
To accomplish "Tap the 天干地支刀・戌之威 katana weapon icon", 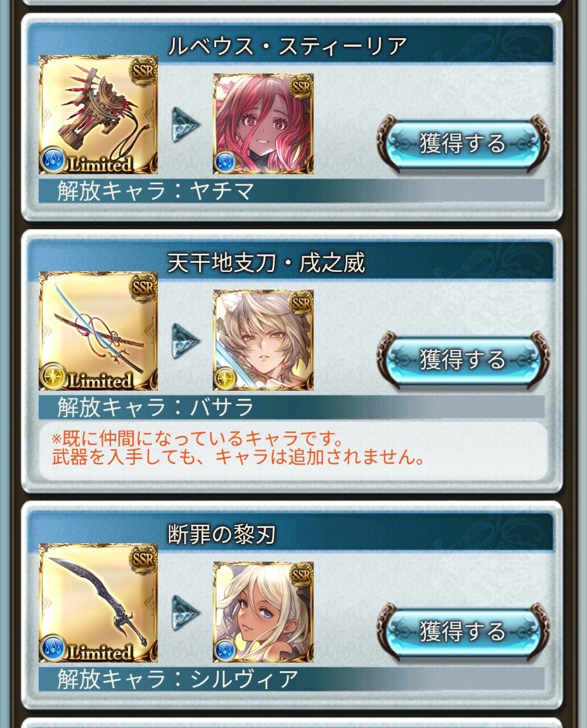I will 98,331.
